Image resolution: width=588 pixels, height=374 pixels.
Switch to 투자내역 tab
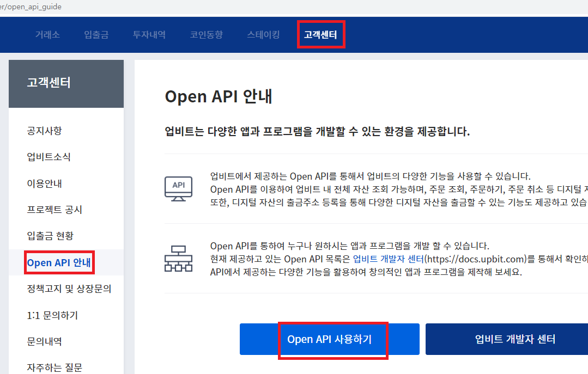pos(149,35)
